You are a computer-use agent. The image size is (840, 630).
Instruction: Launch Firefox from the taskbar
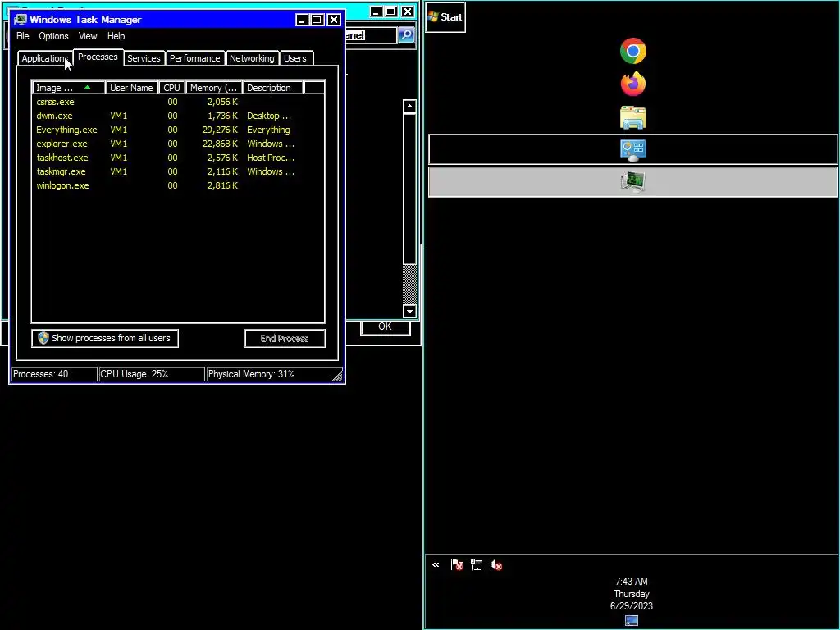click(x=632, y=84)
